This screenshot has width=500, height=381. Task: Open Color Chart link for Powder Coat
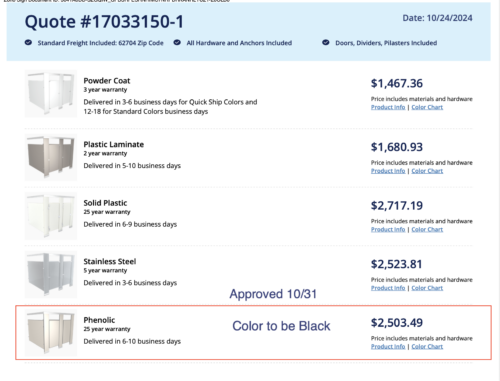427,107
